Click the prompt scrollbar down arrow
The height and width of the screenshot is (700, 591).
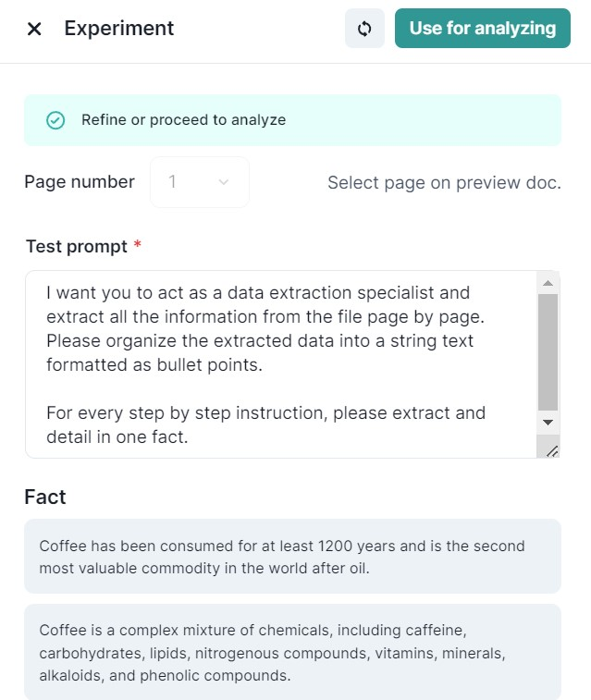point(548,422)
